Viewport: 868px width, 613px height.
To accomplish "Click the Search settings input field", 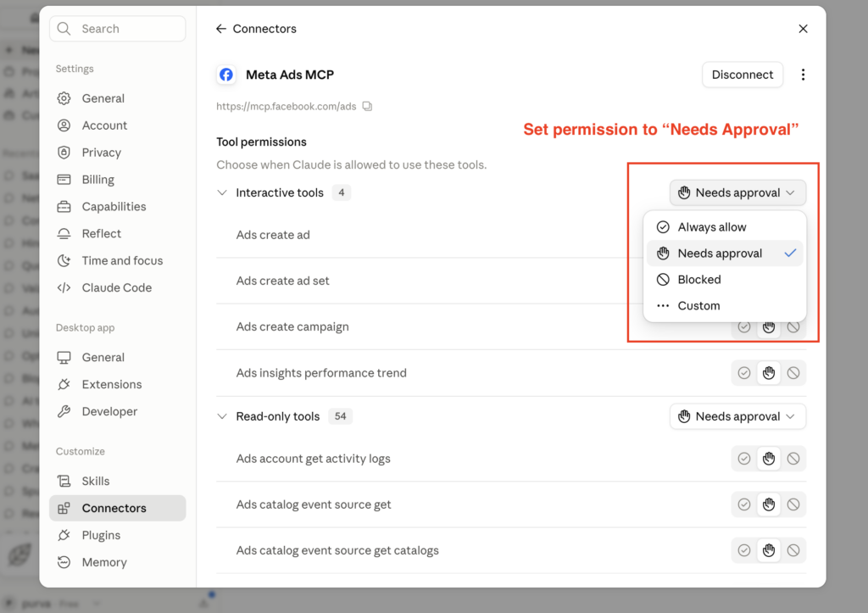I will click(117, 29).
